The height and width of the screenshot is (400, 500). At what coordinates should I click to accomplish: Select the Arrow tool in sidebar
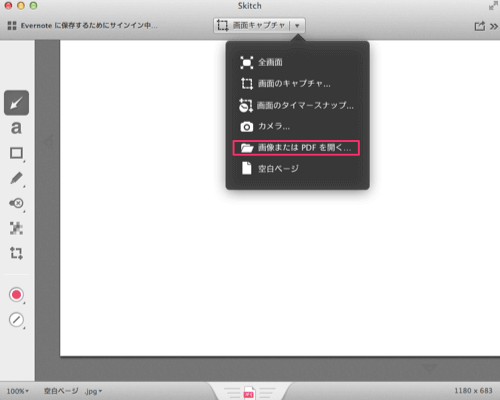[x=16, y=103]
